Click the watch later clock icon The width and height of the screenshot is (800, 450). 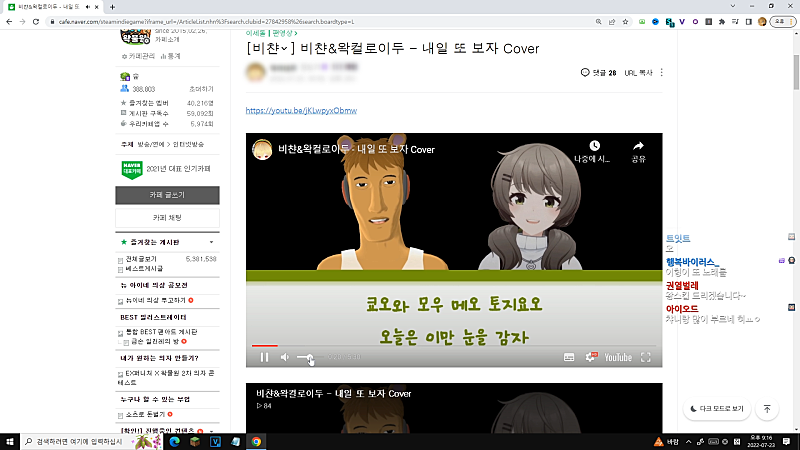[594, 146]
